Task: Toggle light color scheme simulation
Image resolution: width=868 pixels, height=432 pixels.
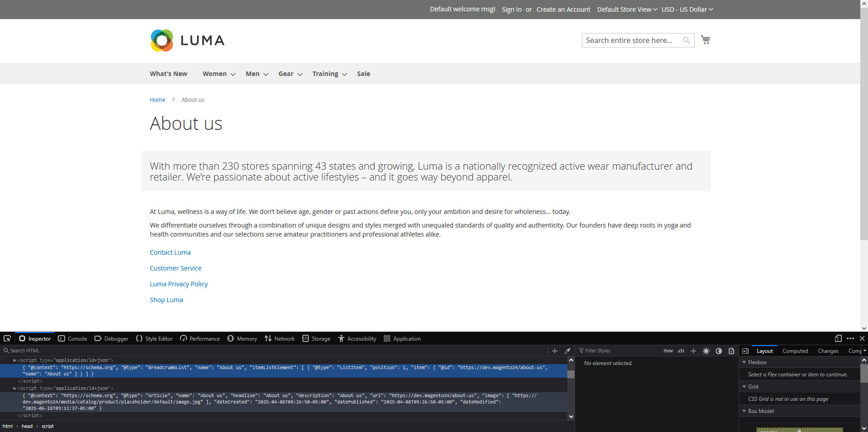Action: tap(707, 351)
